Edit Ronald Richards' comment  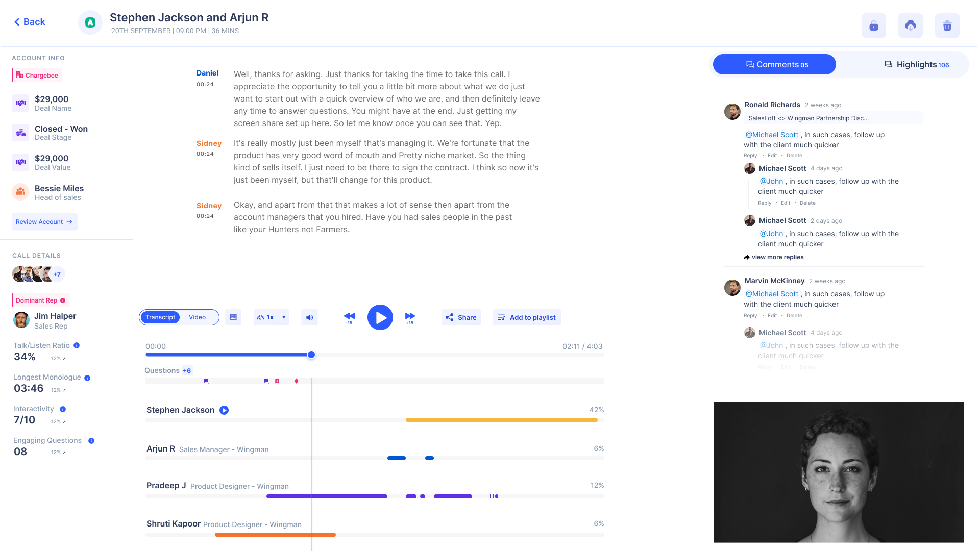point(772,156)
